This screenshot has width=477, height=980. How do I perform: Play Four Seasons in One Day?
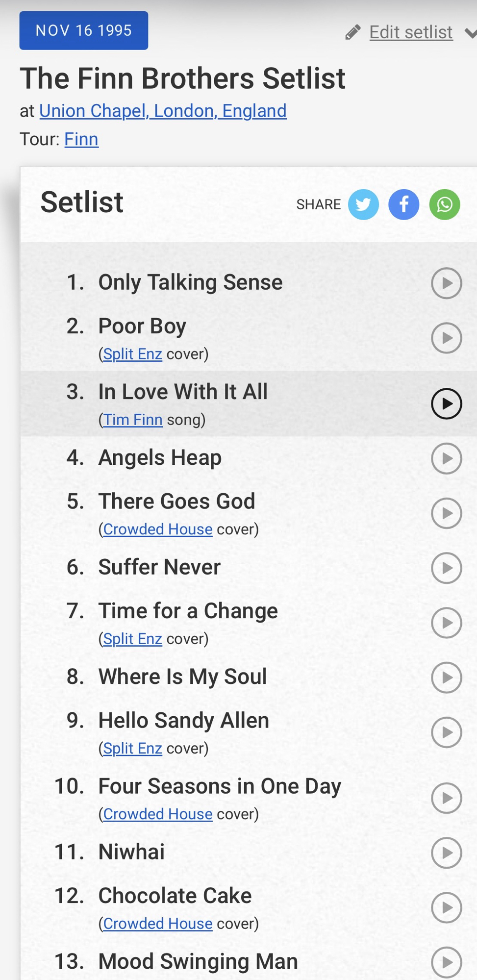[x=446, y=798]
